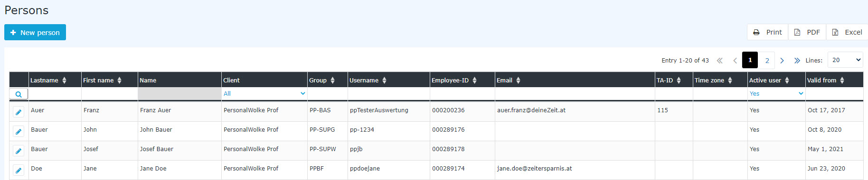This screenshot has height=180, width=868.
Task: Sort by Time zone column arrows
Action: (730, 81)
